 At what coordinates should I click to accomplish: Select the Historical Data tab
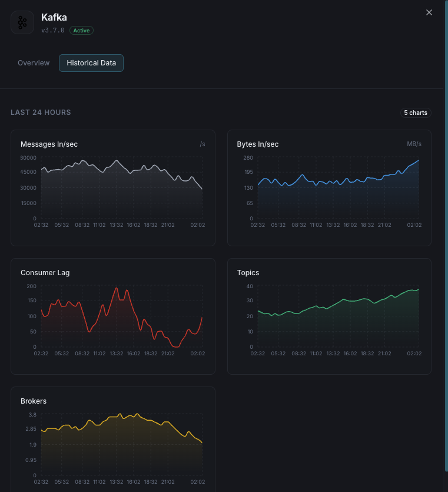[91, 62]
